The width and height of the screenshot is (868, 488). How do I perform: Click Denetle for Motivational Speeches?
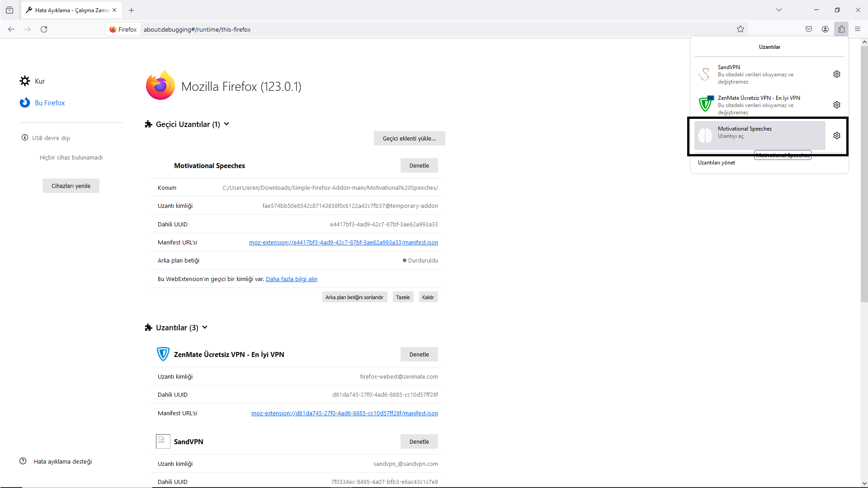(419, 166)
